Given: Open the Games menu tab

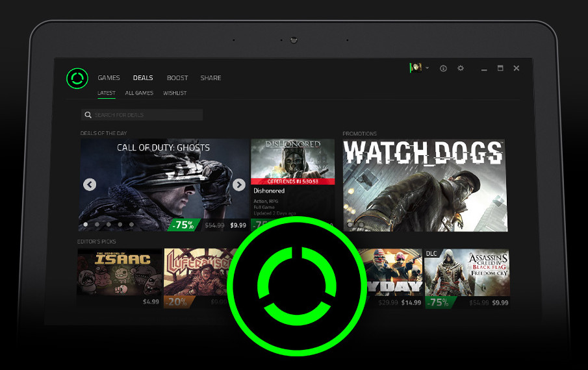Looking at the screenshot, I should pos(109,78).
